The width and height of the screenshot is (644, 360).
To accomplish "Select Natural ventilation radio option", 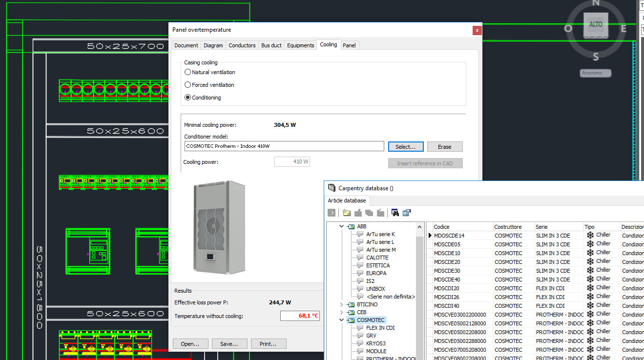I will coord(188,72).
